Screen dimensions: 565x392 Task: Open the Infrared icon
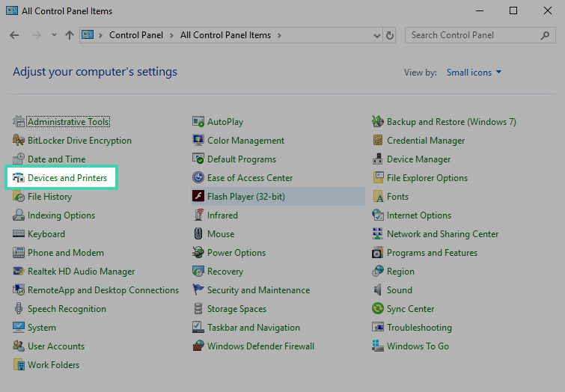tap(198, 215)
